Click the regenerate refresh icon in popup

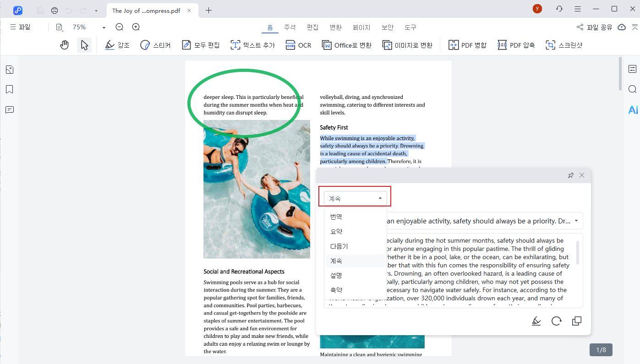click(x=557, y=321)
